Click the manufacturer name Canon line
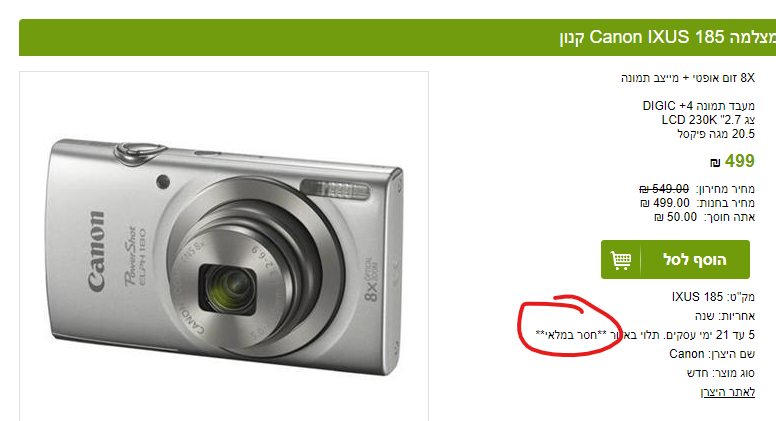The image size is (776, 421). 712,354
